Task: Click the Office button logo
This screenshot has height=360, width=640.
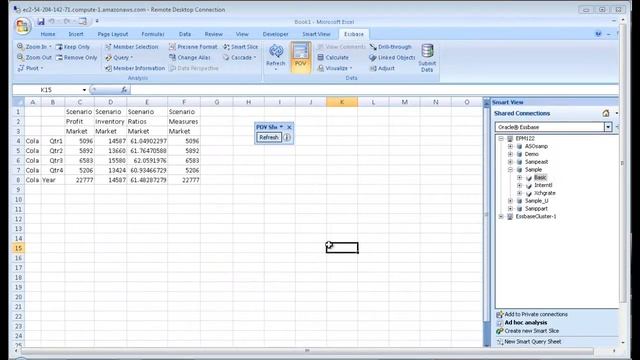Action: pyautogui.click(x=22, y=26)
